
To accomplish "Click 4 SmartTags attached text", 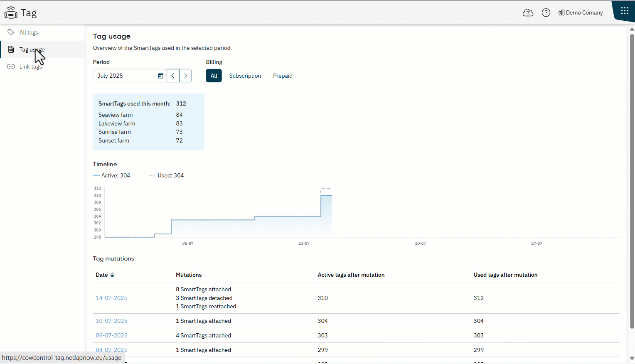I will [203, 335].
